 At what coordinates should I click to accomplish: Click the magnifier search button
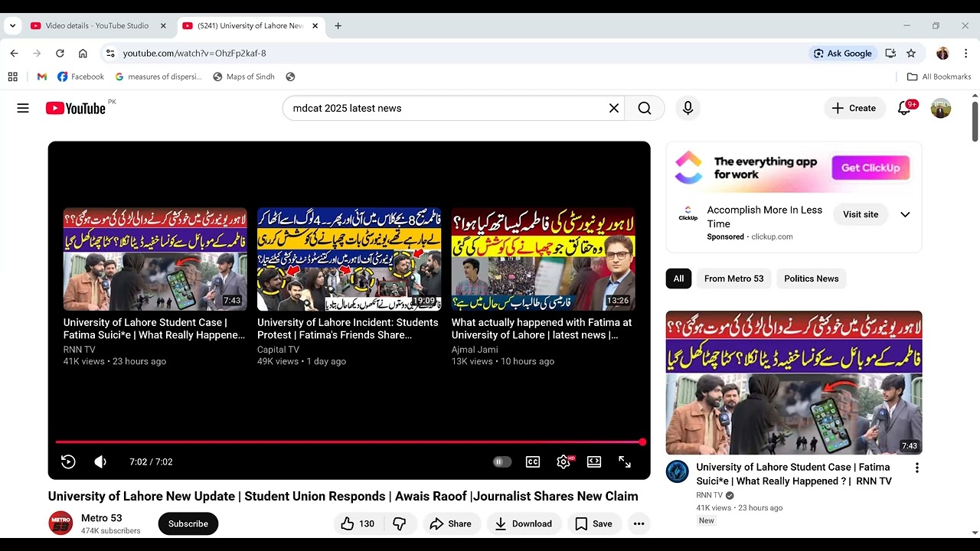[x=645, y=109]
